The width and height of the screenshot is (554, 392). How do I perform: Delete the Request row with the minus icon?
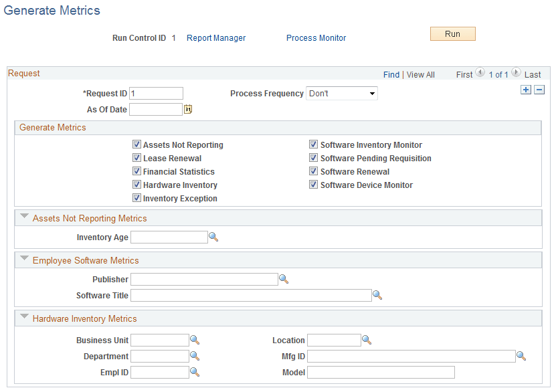539,89
